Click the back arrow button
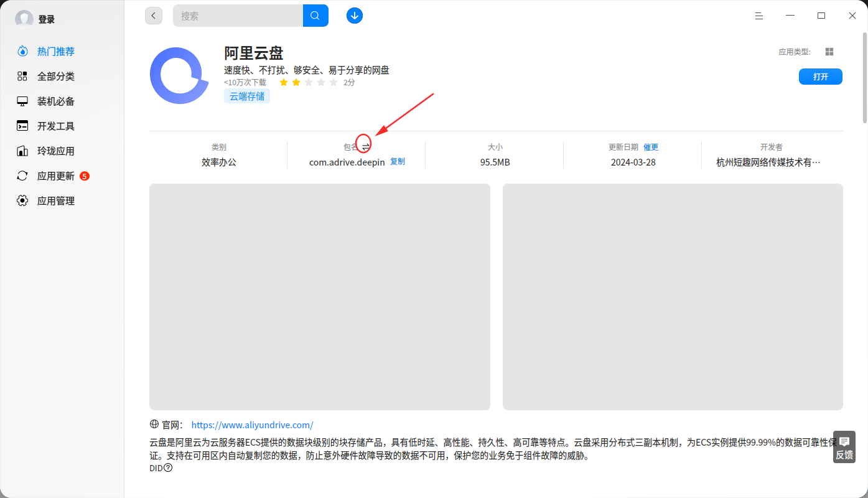The height and width of the screenshot is (498, 868). coord(154,16)
